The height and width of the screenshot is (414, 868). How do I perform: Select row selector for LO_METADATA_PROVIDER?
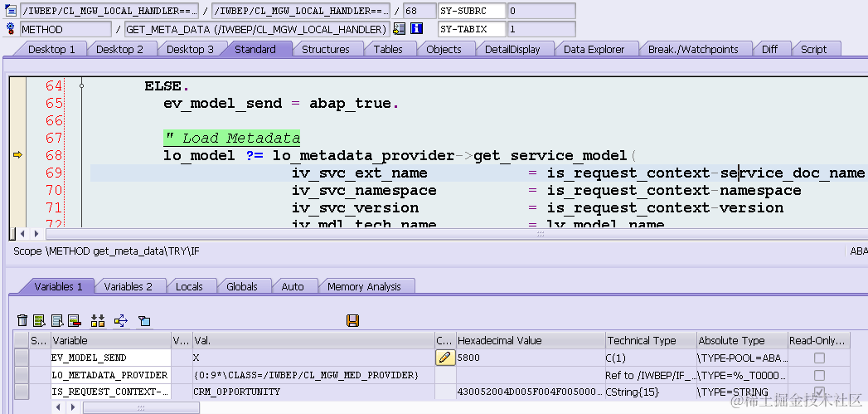tap(22, 375)
